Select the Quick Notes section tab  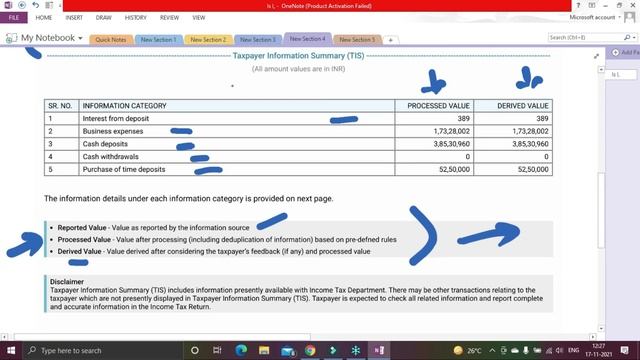[111, 40]
